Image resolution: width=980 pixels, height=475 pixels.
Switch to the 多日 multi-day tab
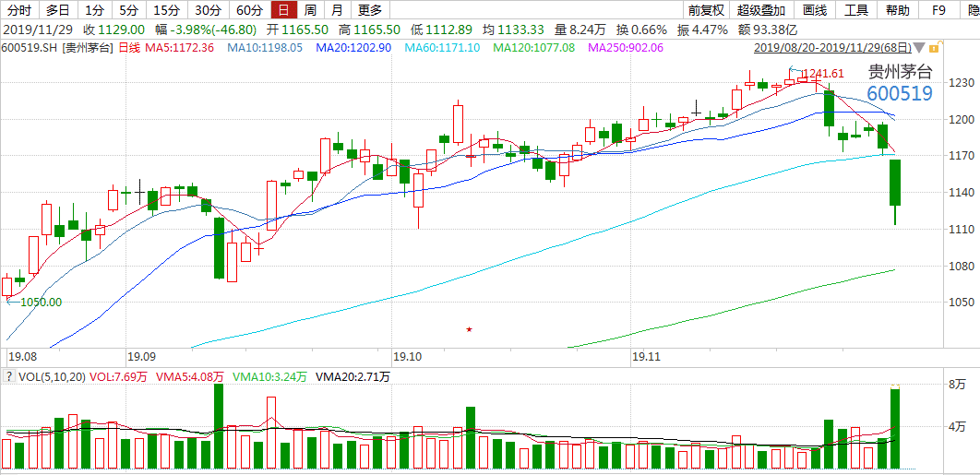coord(58,9)
